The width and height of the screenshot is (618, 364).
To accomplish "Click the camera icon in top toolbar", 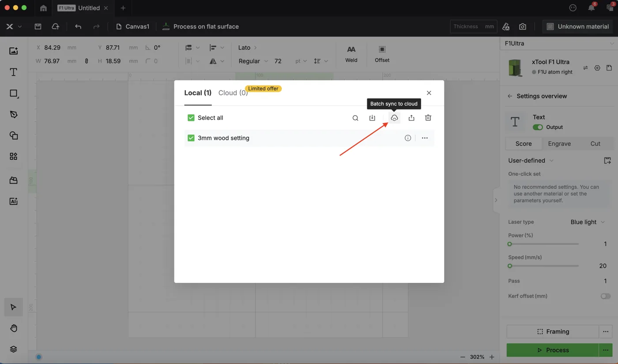I will point(523,26).
